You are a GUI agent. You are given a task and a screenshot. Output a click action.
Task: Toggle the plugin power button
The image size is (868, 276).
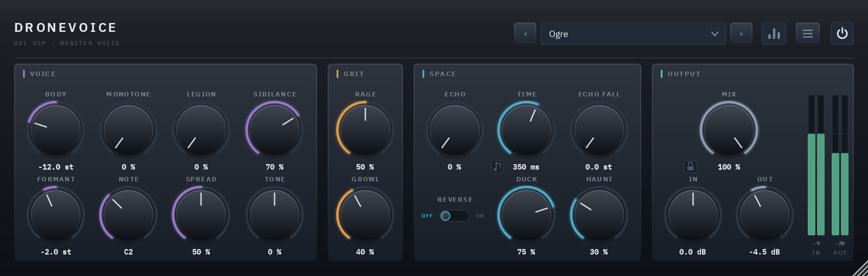[x=842, y=34]
